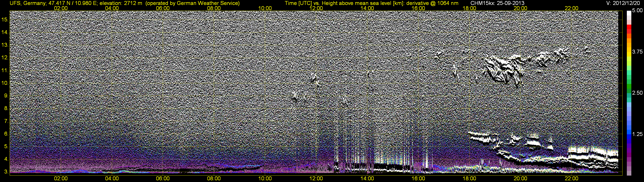Click the '15.' height axis label

point(5,19)
